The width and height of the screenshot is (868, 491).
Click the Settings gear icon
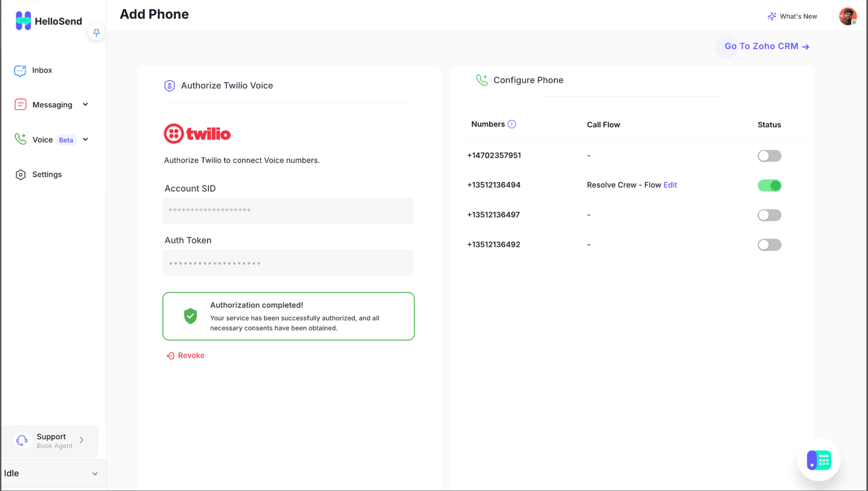point(20,175)
